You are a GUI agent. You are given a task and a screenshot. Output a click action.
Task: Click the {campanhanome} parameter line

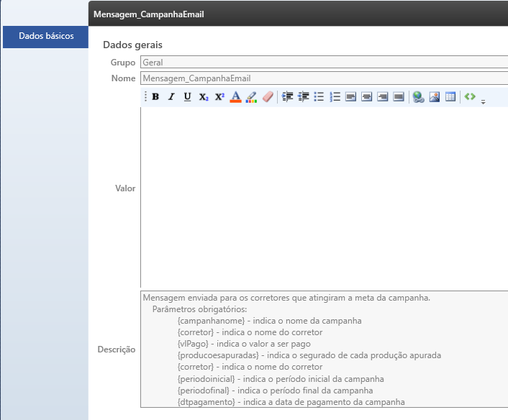tap(270, 321)
